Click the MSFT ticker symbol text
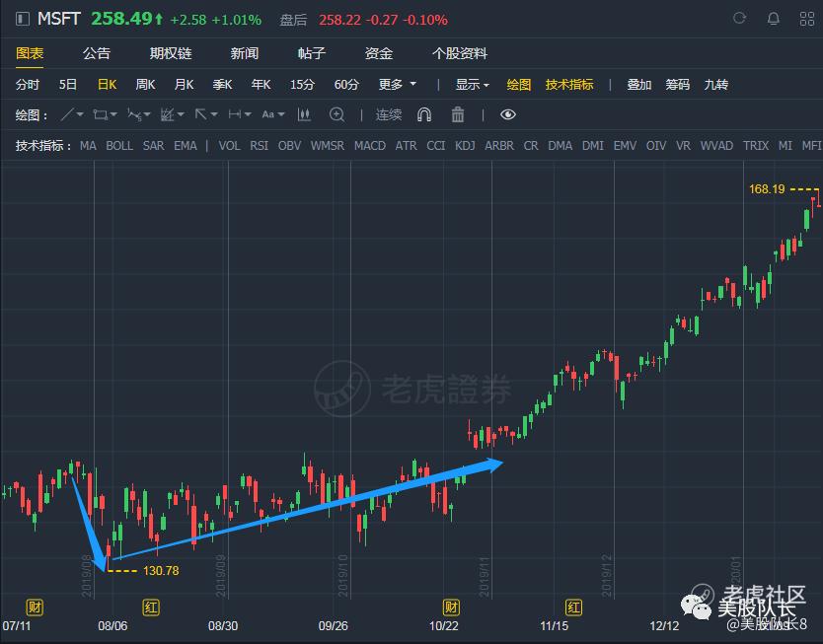 pos(59,19)
